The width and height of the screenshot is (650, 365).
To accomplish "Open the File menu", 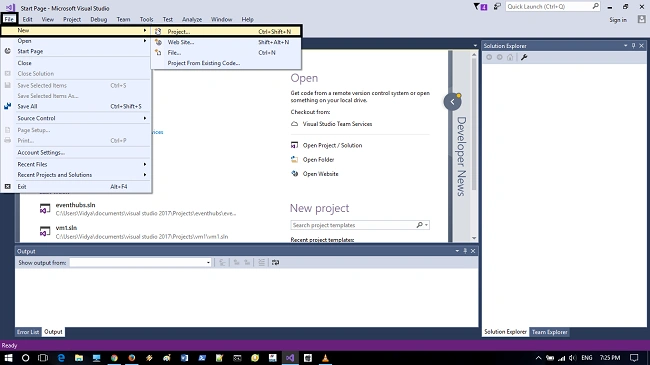I will click(9, 19).
